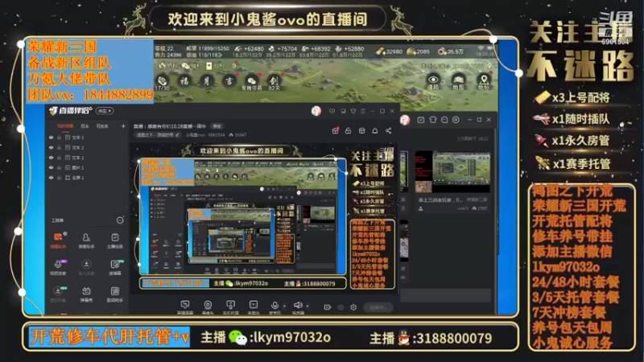Open the 视频连麦 tool icon
The height and width of the screenshot is (362, 644).
coord(58,267)
